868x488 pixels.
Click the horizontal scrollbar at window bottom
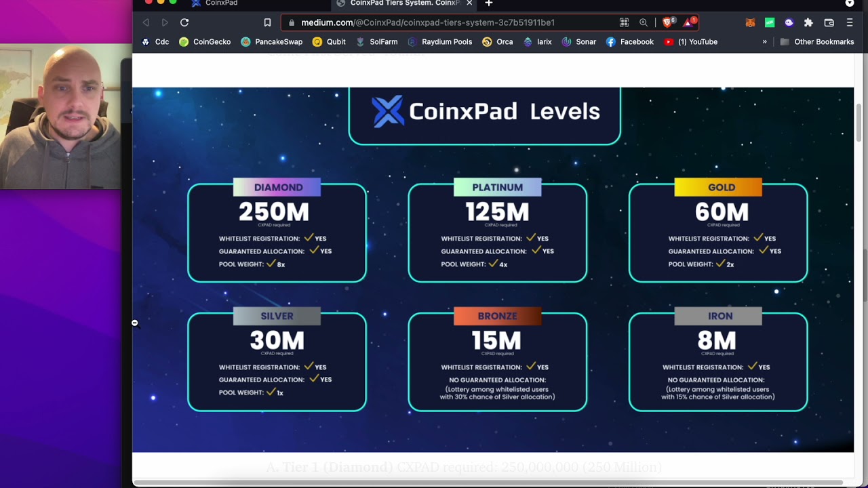pos(488,483)
